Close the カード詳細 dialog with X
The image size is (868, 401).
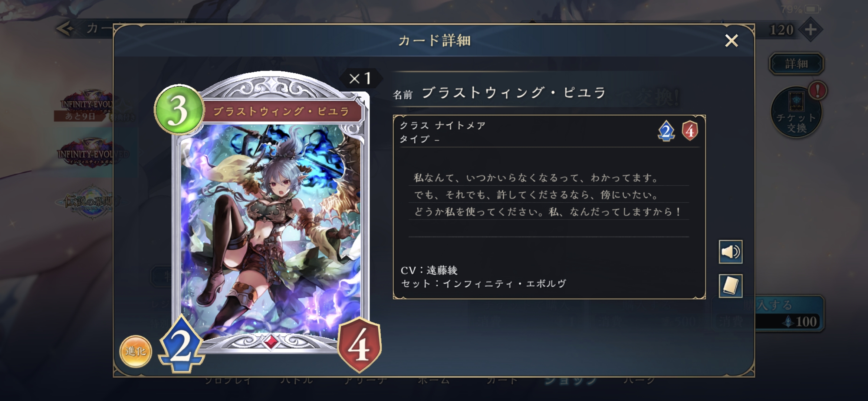731,40
